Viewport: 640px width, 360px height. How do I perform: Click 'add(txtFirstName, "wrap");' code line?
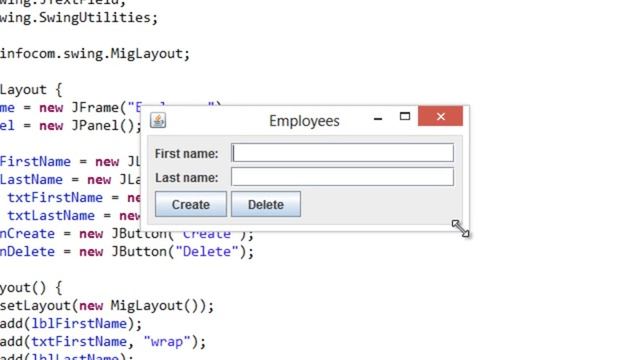tap(103, 342)
